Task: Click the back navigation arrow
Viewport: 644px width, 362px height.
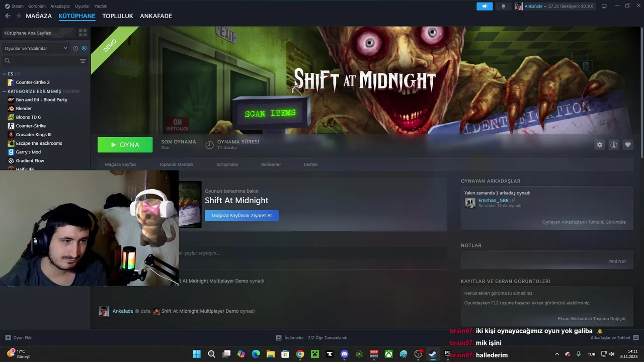Action: click(x=8, y=16)
